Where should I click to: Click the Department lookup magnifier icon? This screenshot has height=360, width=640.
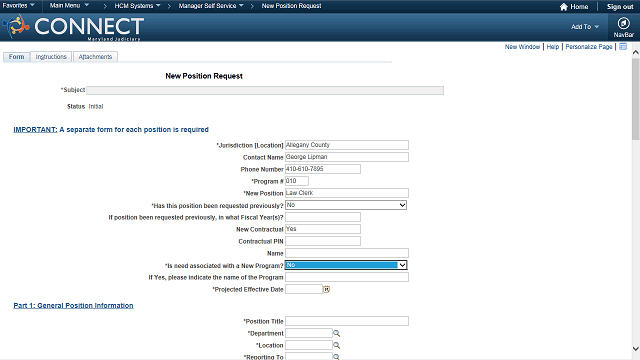(336, 333)
